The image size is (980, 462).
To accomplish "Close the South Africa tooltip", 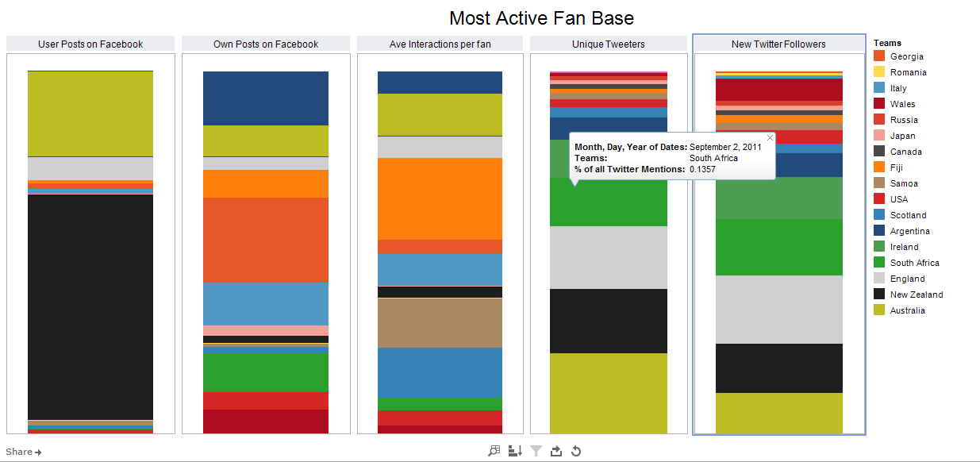I will (769, 137).
